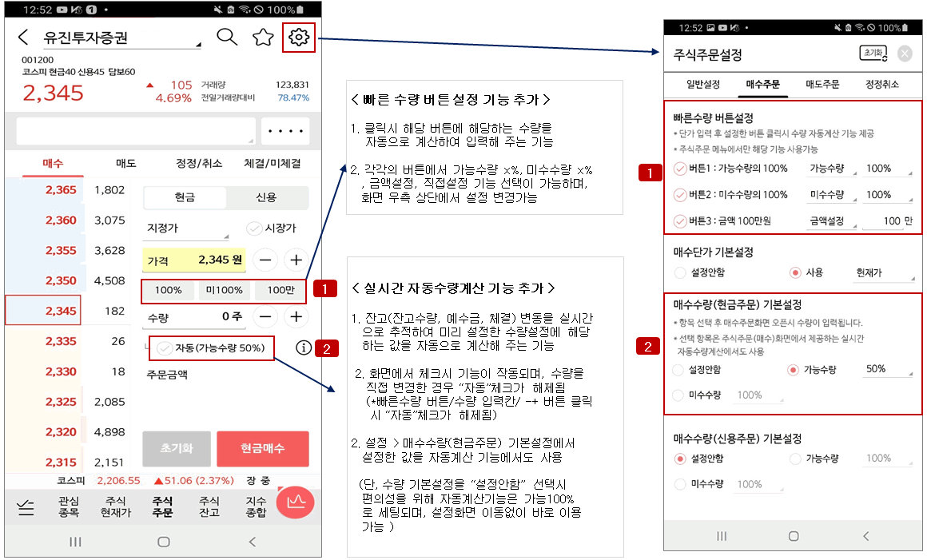Tap the star favorite icon
Image resolution: width=927 pixels, height=560 pixels.
263,37
